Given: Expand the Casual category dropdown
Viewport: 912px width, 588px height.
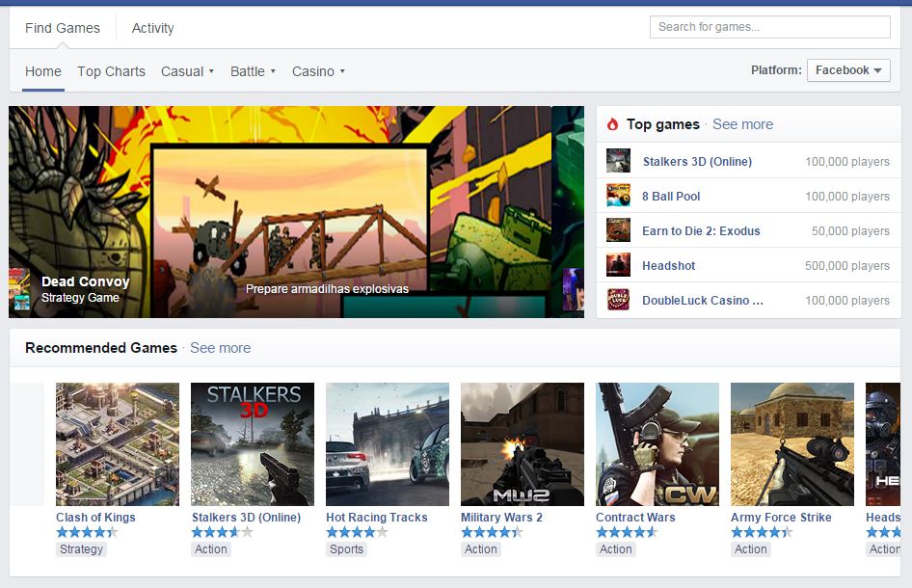Looking at the screenshot, I should (x=187, y=71).
